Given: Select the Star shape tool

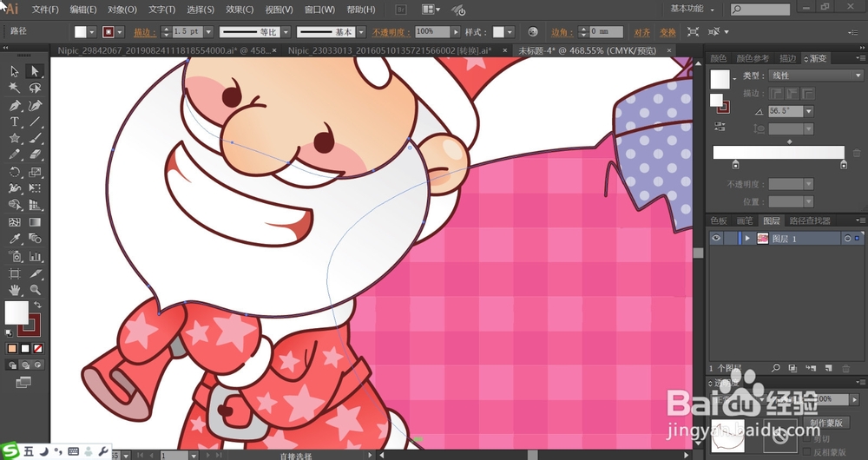Looking at the screenshot, I should tap(15, 138).
